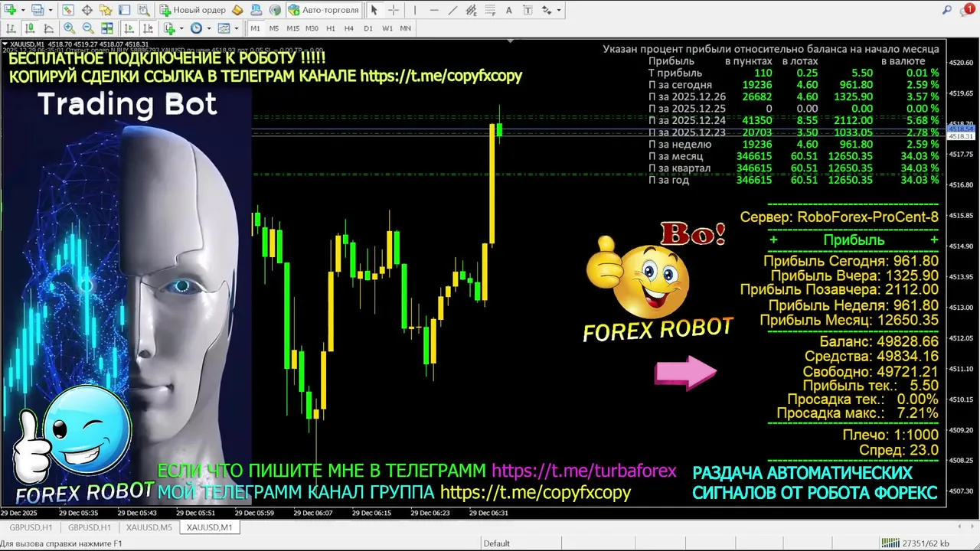Open the notifications chat bubble

[969, 10]
